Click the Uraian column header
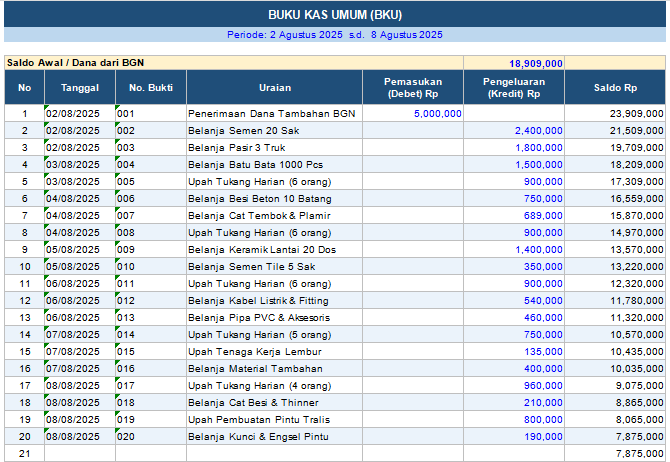This screenshot has width=670, height=462. click(274, 88)
